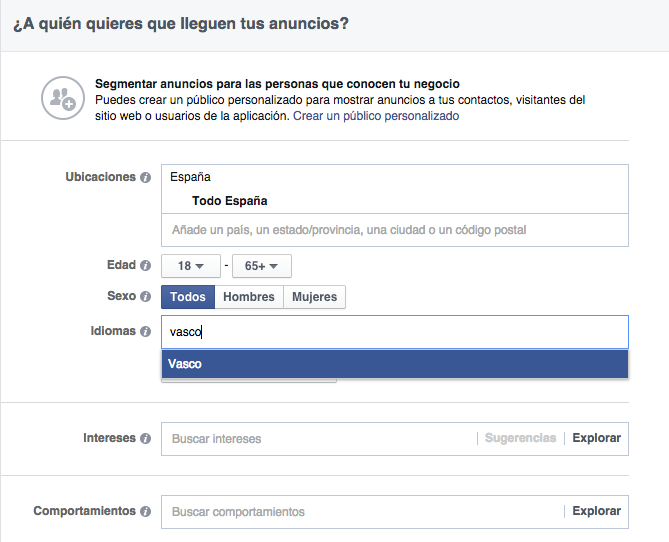This screenshot has height=542, width=669.
Task: Select Todos gender option
Action: pos(188,297)
